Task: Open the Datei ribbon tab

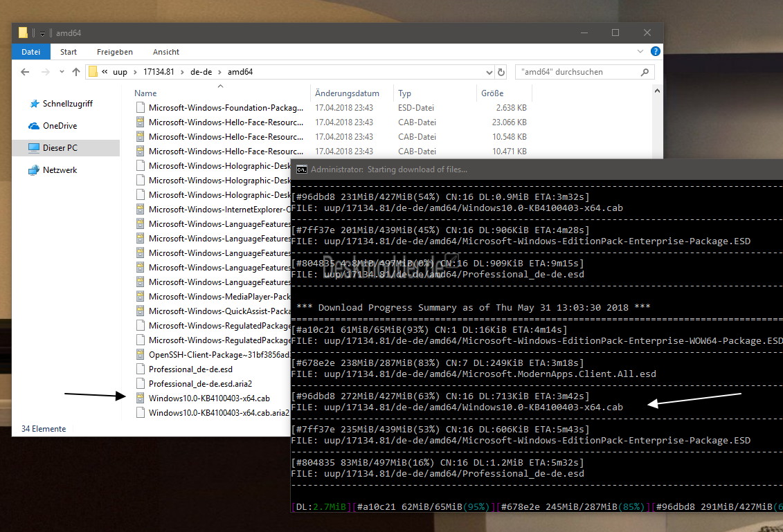Action: 31,52
